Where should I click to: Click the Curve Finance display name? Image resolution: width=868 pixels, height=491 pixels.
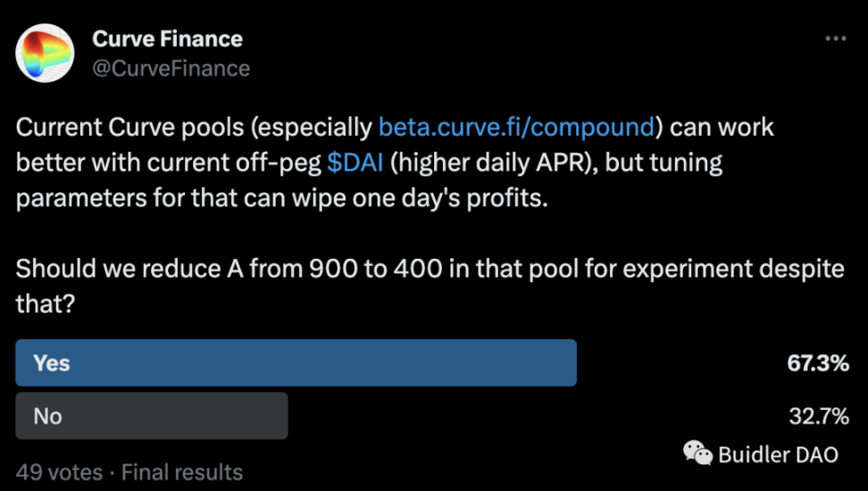coord(167,38)
